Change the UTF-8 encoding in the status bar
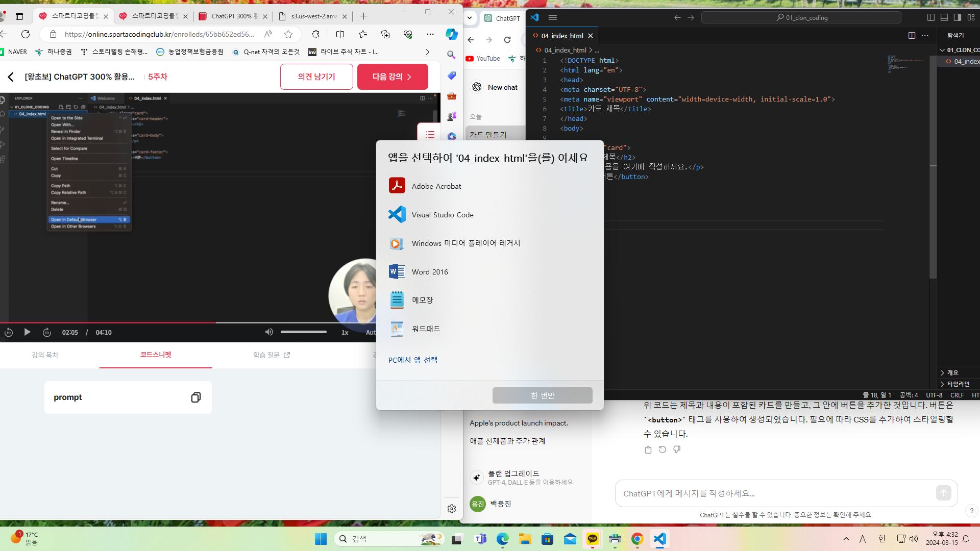The image size is (980, 551). [x=934, y=395]
